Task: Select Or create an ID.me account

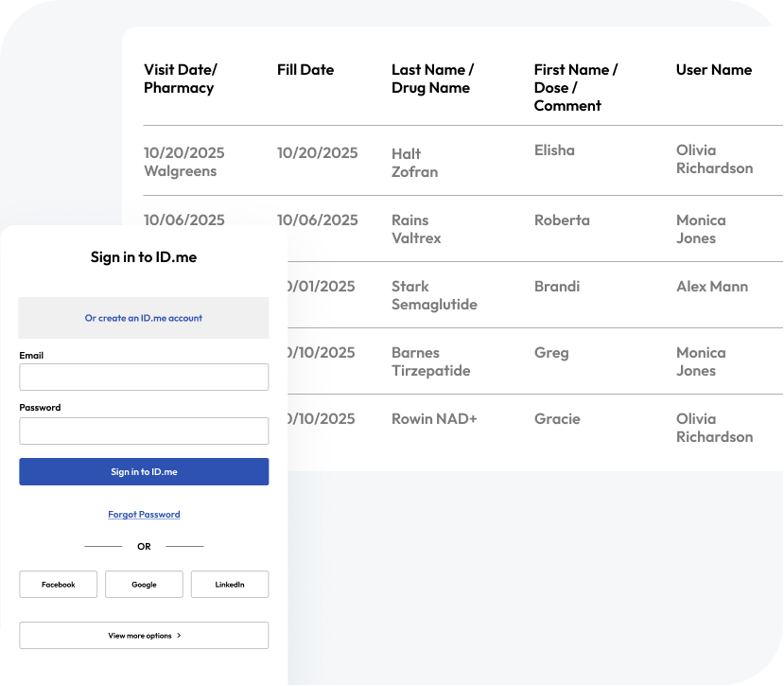Action: (x=144, y=318)
